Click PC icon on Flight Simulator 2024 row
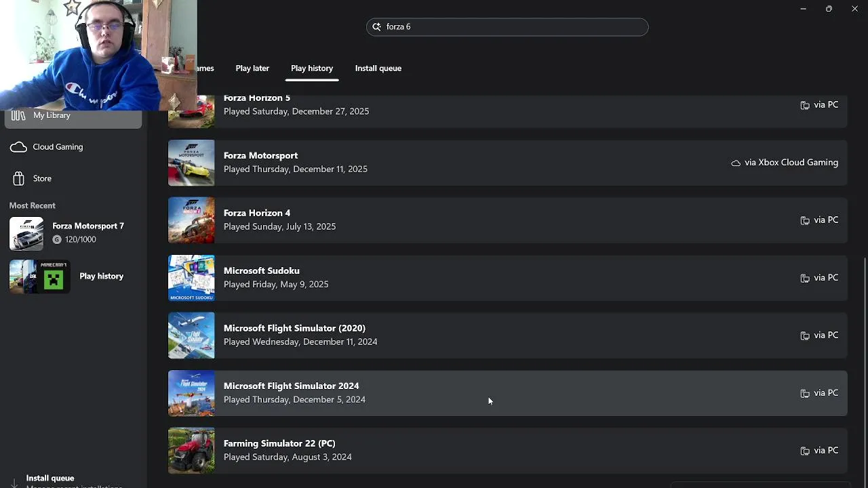 pos(805,393)
